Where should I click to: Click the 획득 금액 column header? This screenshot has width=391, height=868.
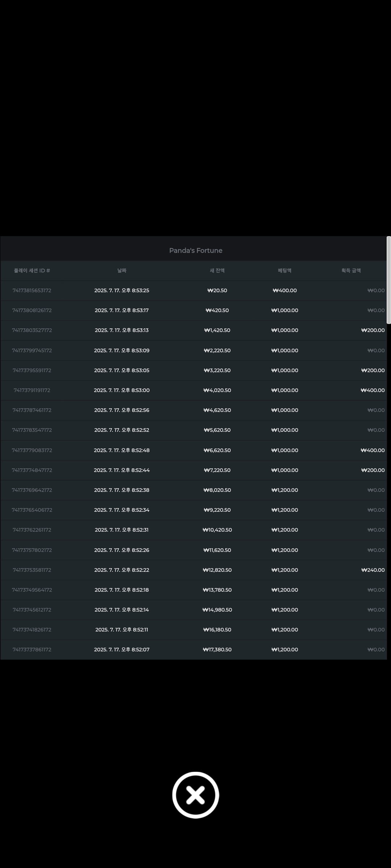point(351,271)
